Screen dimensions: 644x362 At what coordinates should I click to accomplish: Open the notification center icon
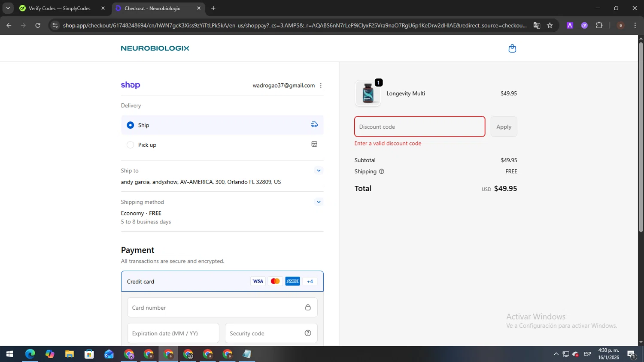click(632, 354)
